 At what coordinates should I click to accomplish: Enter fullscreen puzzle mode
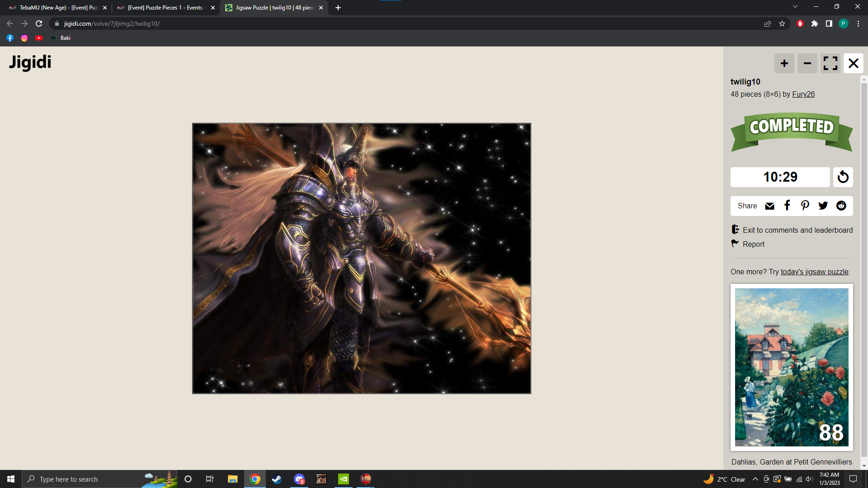[x=830, y=63]
